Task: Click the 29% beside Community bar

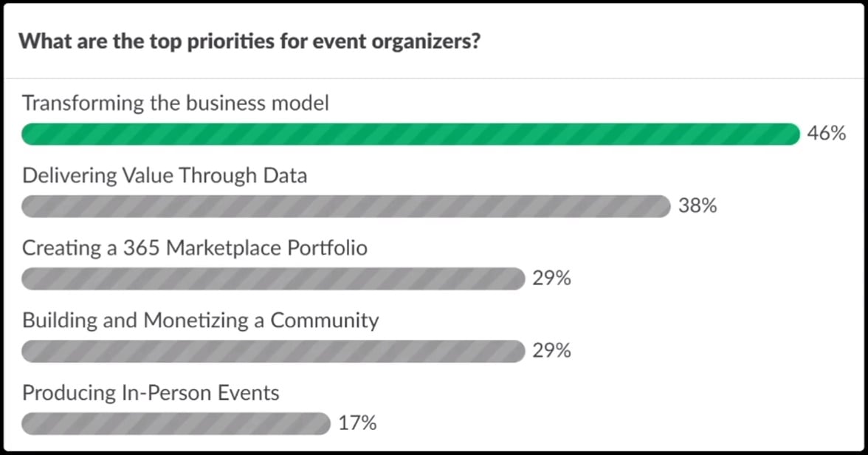Action: click(552, 351)
